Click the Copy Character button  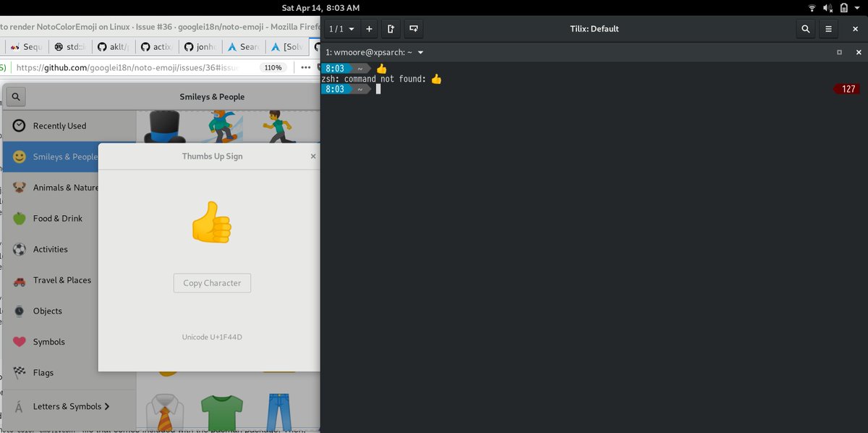[212, 283]
